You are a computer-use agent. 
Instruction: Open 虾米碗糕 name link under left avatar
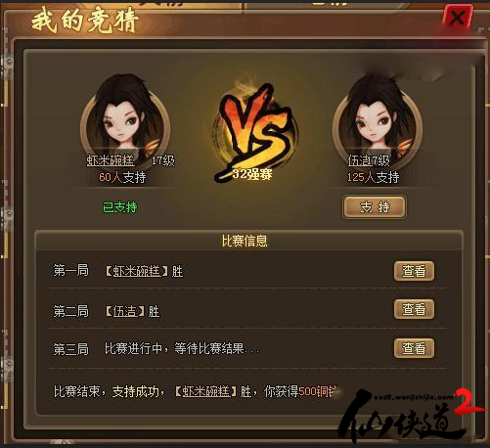pos(111,160)
